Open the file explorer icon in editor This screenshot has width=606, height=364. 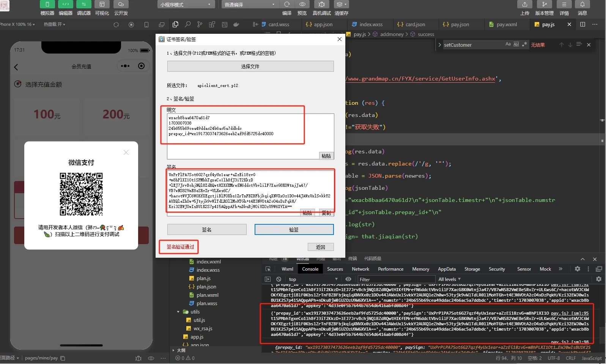click(x=175, y=24)
